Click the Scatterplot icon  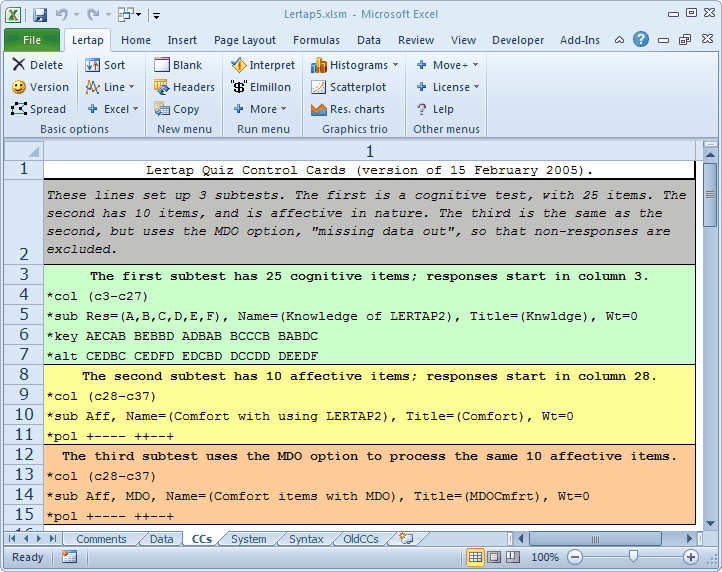tap(318, 87)
